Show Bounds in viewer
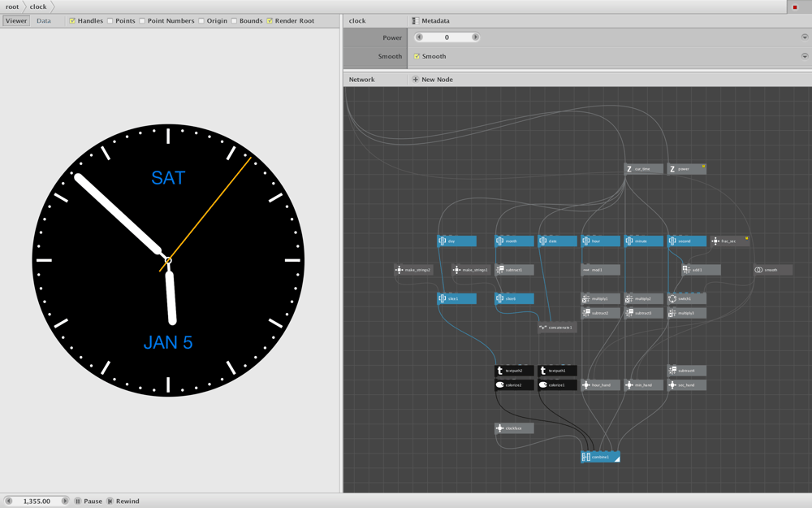812x508 pixels. click(234, 21)
